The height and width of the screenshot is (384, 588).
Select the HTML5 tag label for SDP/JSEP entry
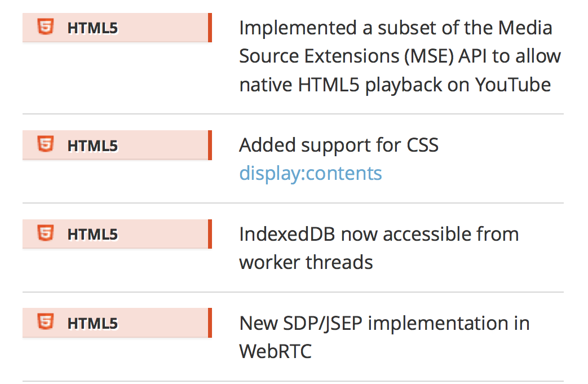[92, 323]
